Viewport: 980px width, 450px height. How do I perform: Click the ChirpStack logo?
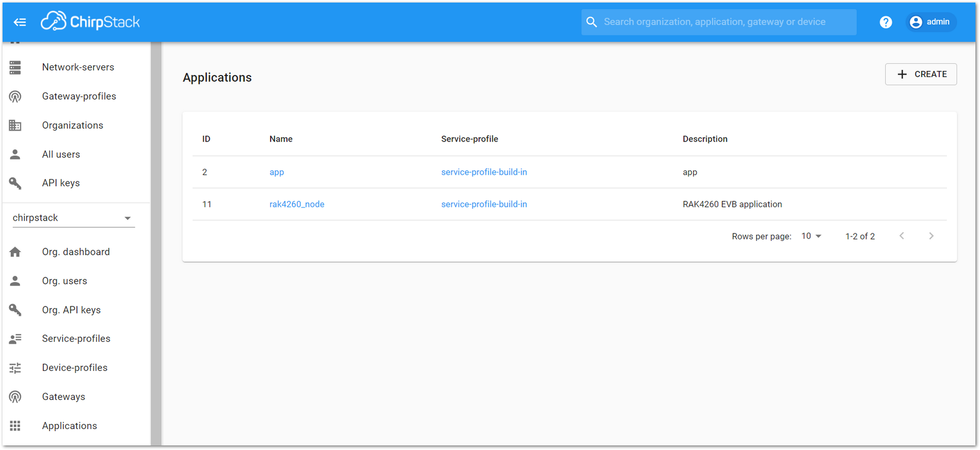90,21
